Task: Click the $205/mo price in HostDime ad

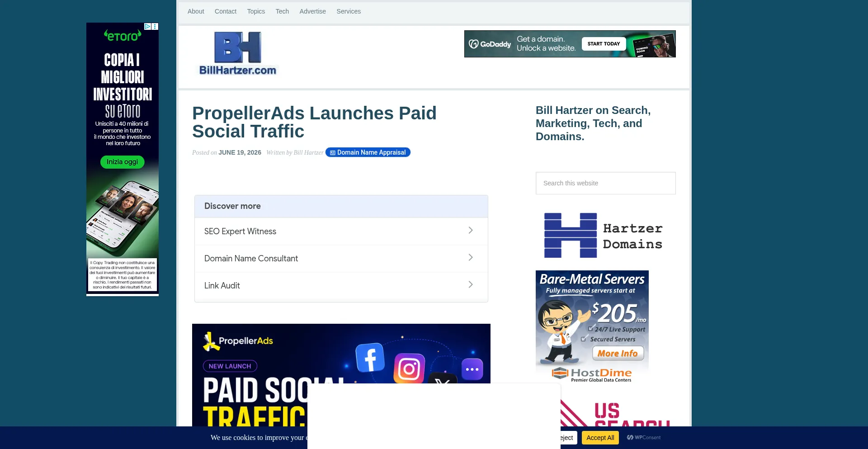Action: 618,313
